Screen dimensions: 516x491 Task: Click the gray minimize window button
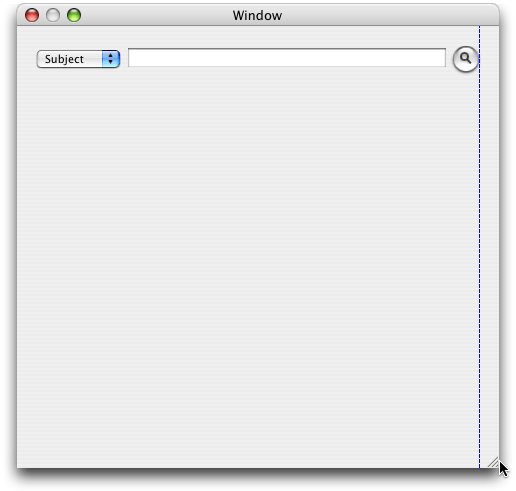pyautogui.click(x=53, y=15)
